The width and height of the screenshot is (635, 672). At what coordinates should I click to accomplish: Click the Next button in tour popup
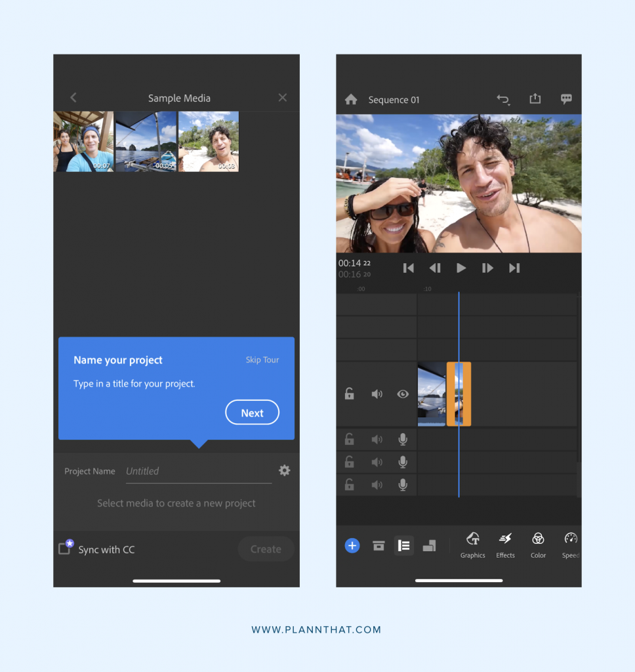tap(252, 413)
